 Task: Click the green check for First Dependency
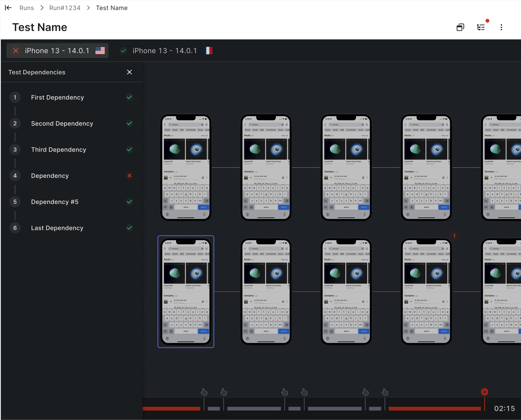coord(129,97)
